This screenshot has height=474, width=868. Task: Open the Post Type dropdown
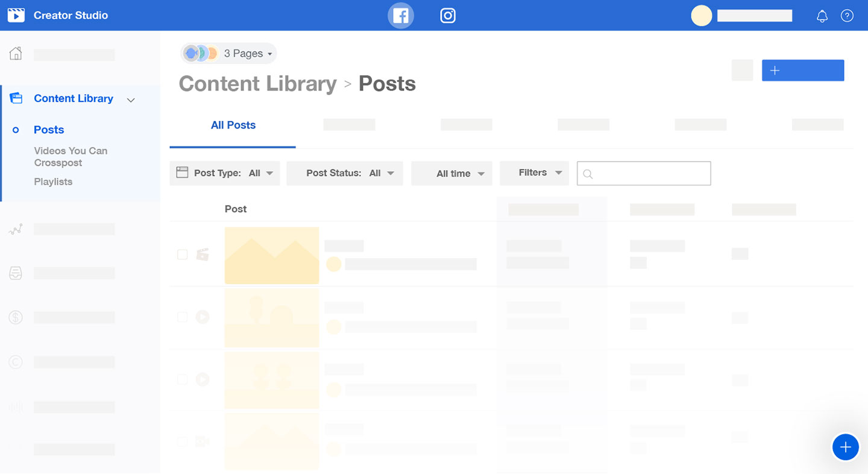[224, 173]
